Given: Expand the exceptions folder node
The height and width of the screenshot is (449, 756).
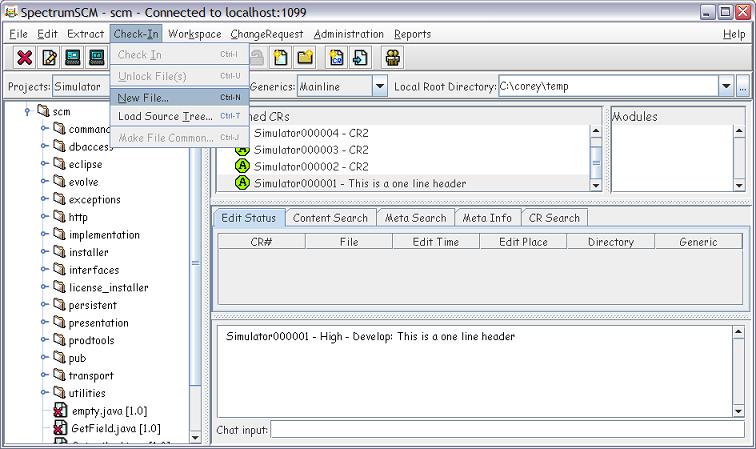Looking at the screenshot, I should 44,199.
